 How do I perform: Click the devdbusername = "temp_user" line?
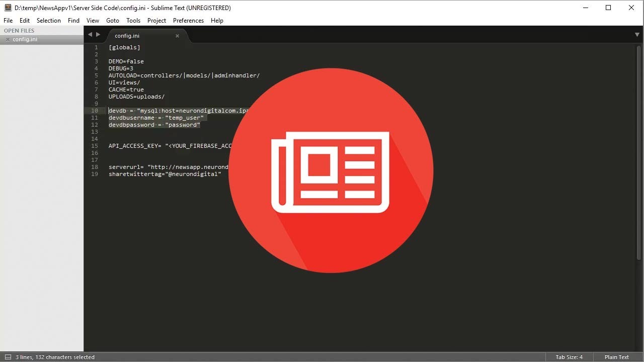click(x=156, y=118)
